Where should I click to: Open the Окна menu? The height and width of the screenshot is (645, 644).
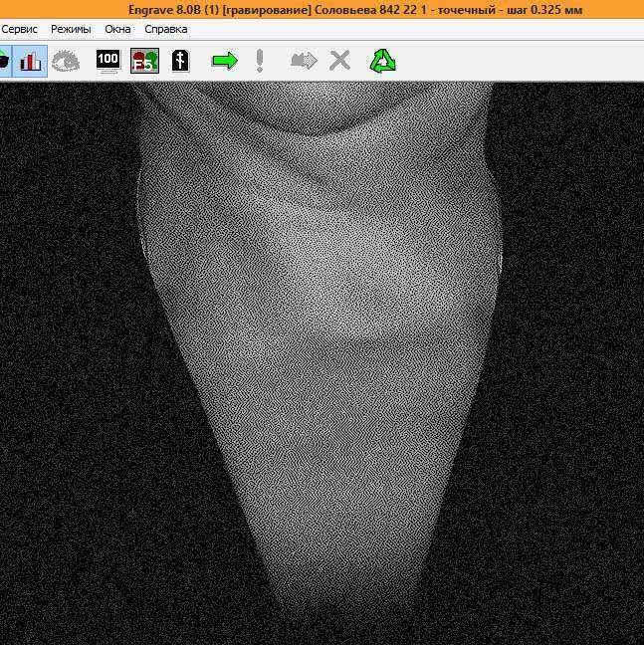tap(117, 30)
